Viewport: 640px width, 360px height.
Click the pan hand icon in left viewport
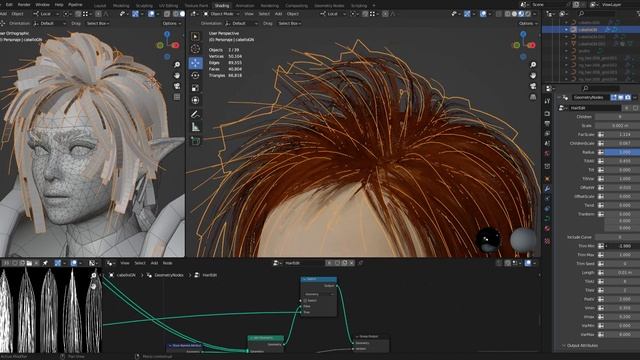(x=177, y=76)
